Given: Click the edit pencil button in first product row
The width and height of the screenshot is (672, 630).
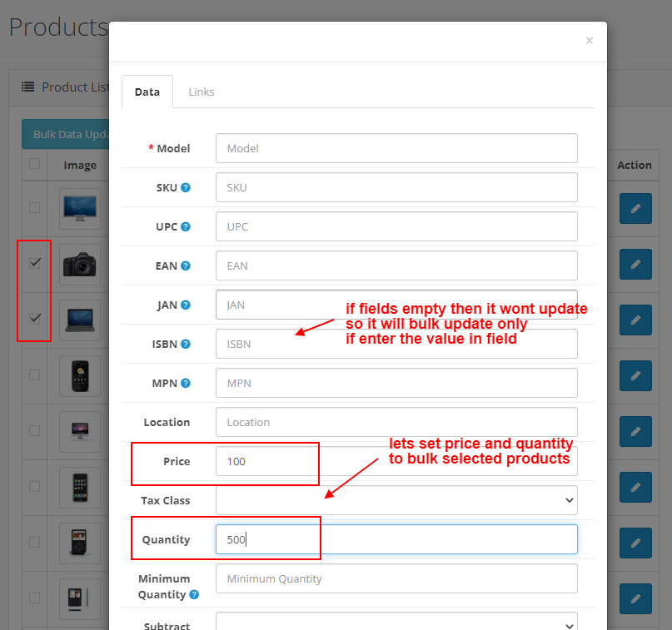Looking at the screenshot, I should point(635,208).
